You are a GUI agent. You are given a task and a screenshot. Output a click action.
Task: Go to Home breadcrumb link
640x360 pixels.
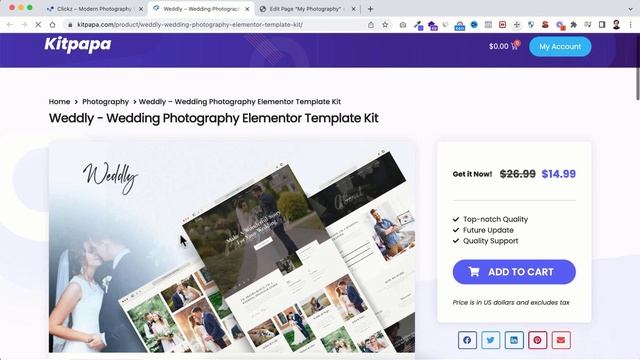(60, 102)
